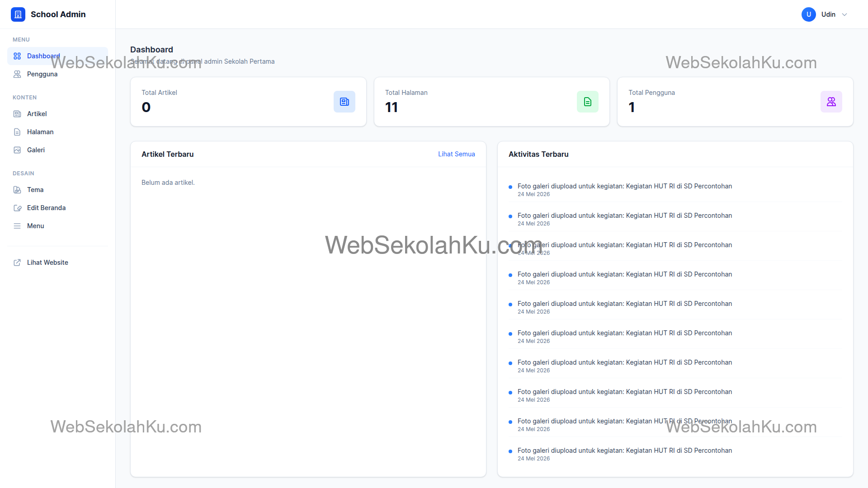Screen dimensions: 868x488
Task: Go to the Artikel section
Action: click(x=58, y=114)
